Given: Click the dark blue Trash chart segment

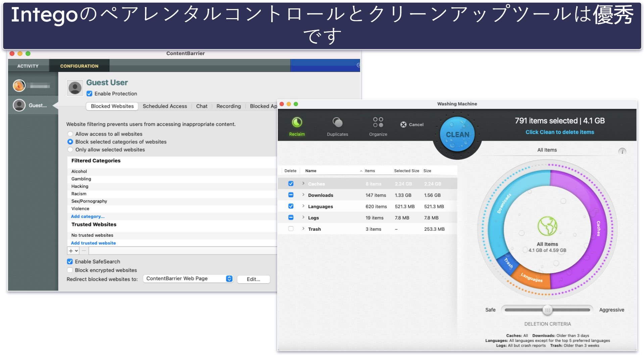Looking at the screenshot, I should coord(508,263).
